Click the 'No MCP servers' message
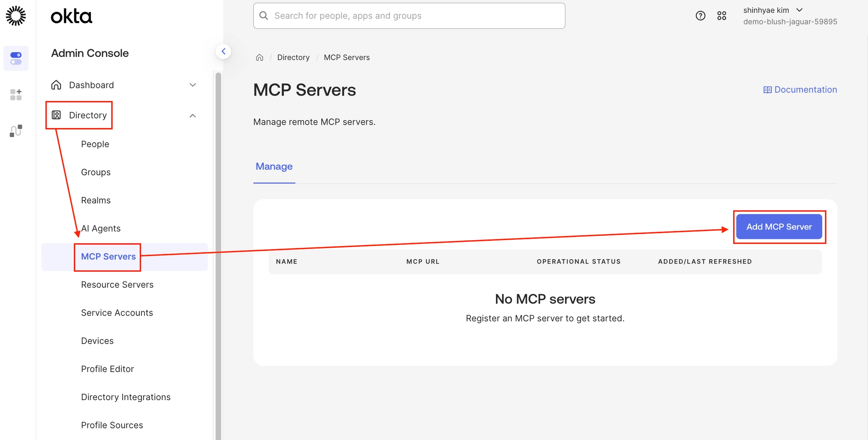868x440 pixels. (545, 299)
